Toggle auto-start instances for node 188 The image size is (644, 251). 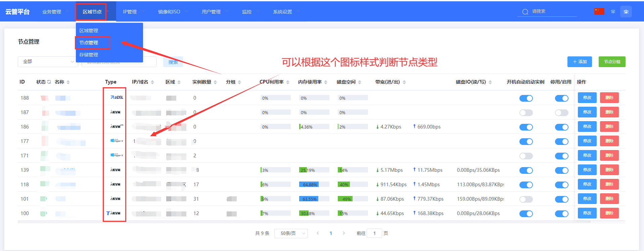526,98
